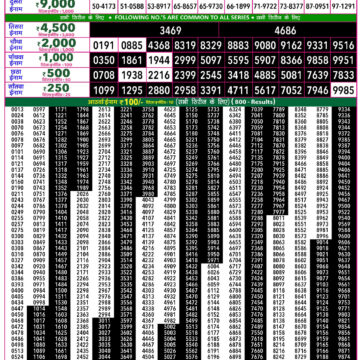Select number 9985 in the ₹250 row
This screenshot has height=360, width=360.
point(343,90)
